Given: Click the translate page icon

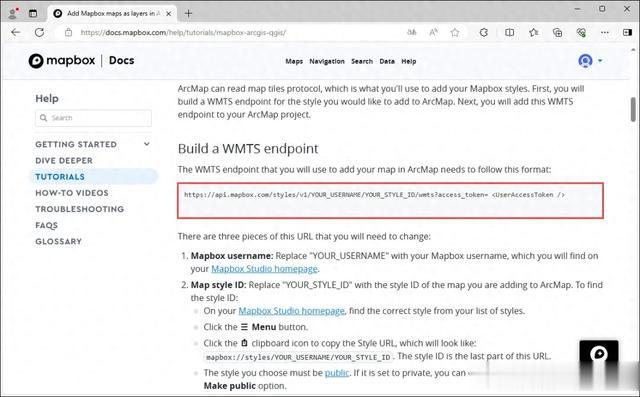Looking at the screenshot, I should (412, 32).
